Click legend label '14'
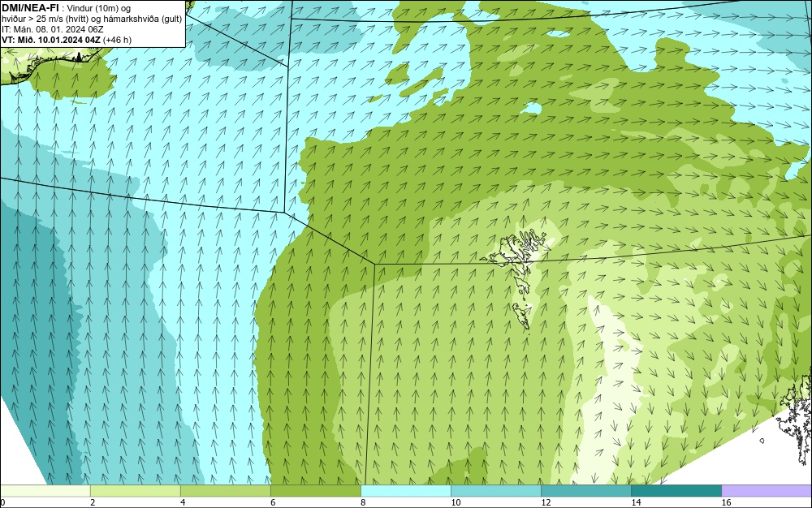 coord(636,502)
